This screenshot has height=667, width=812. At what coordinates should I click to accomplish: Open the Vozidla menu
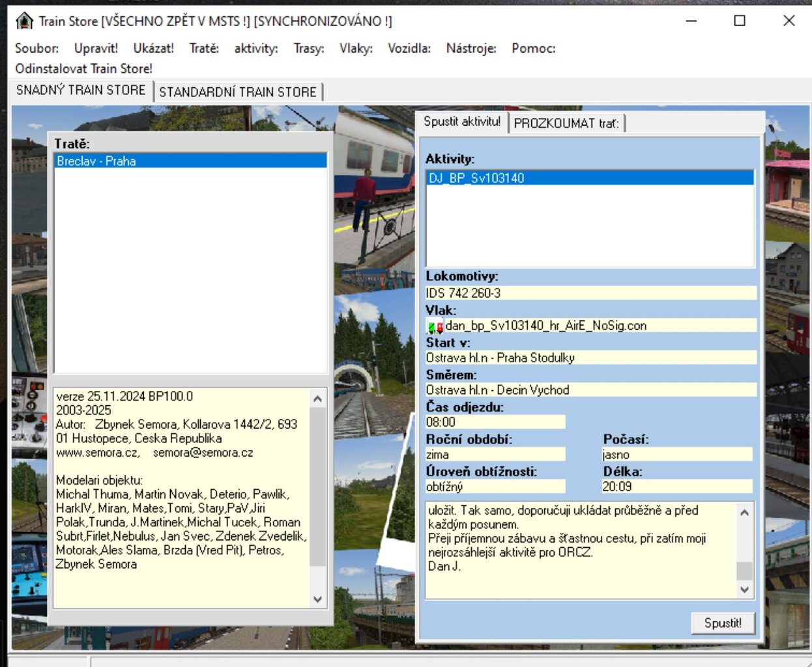coord(409,48)
